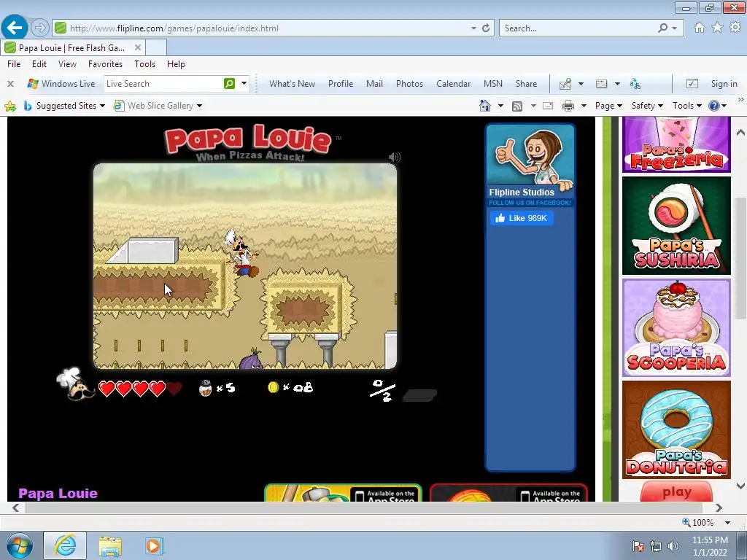Open the View menu
747x560 pixels.
pyautogui.click(x=67, y=64)
